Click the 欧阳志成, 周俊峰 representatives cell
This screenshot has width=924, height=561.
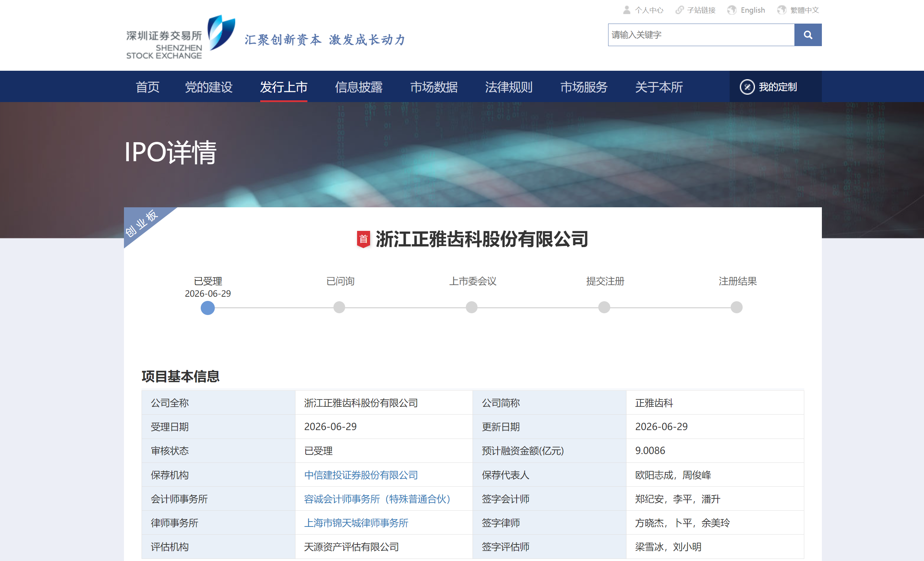[x=715, y=475]
